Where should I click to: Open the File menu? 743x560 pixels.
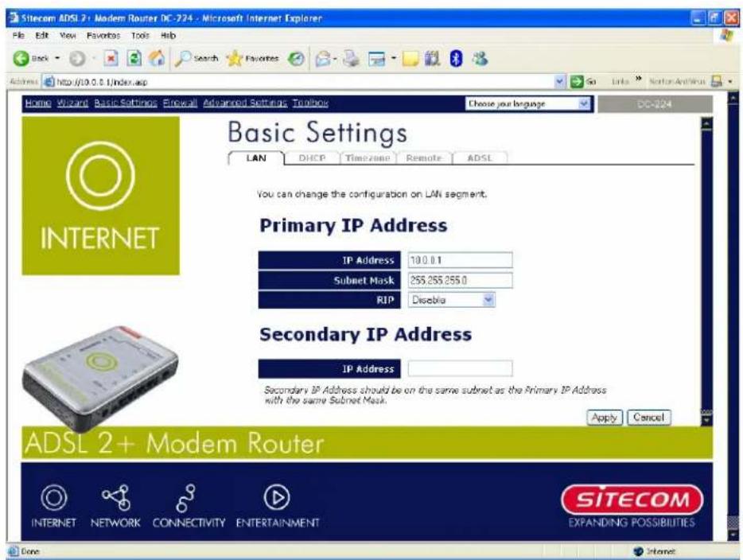click(18, 36)
